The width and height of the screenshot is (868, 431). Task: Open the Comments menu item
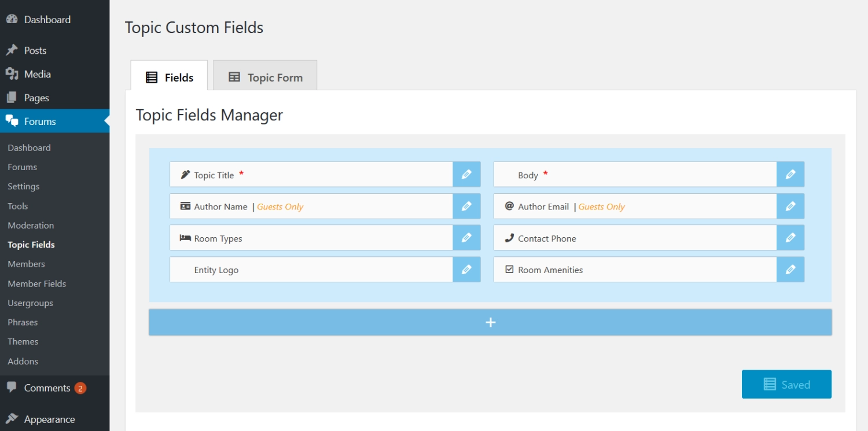pos(47,388)
